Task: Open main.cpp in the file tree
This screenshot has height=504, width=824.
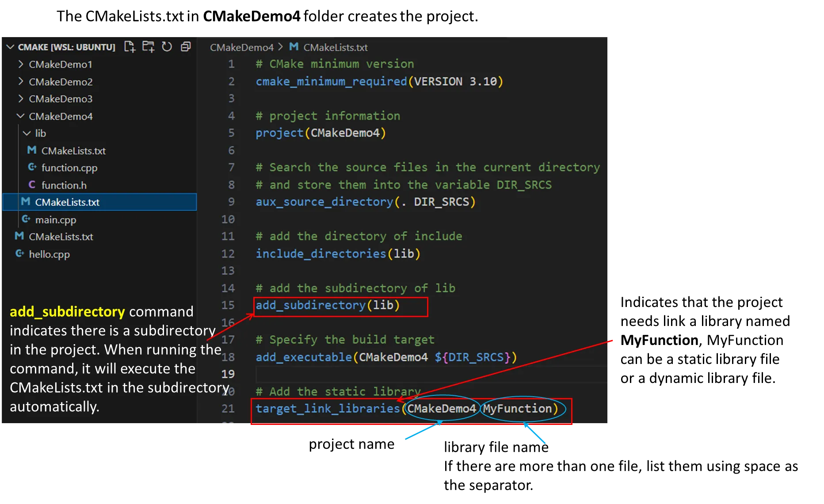Action: [x=55, y=220]
